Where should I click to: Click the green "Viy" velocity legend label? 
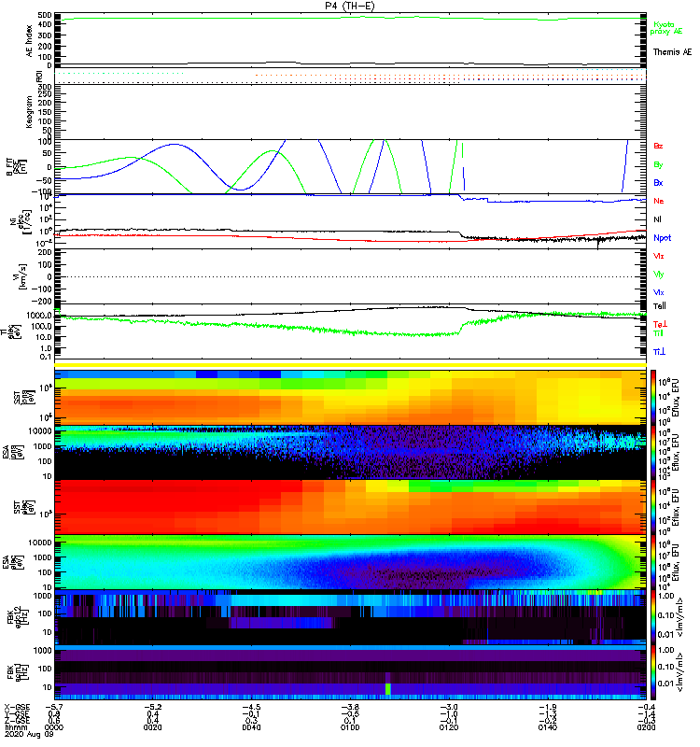point(659,275)
